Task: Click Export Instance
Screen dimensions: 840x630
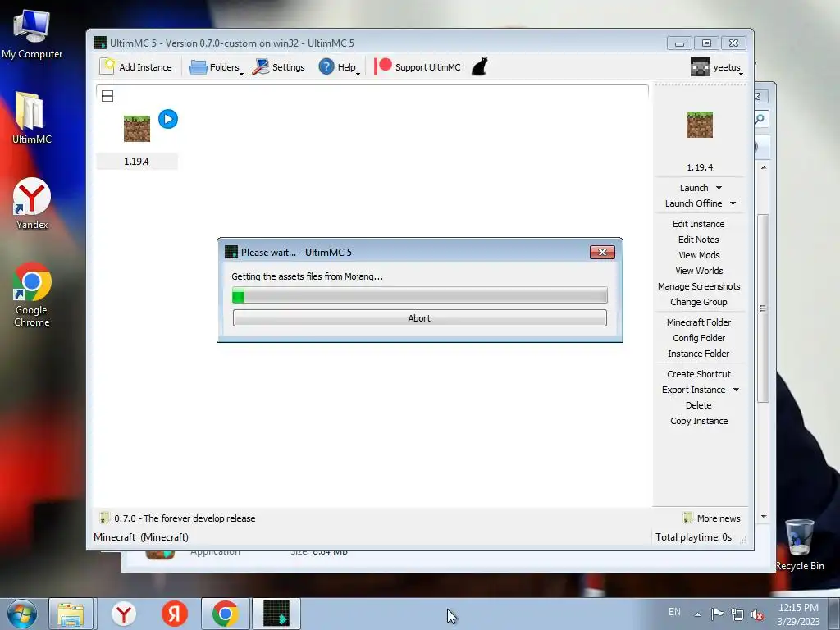Action: tap(693, 390)
